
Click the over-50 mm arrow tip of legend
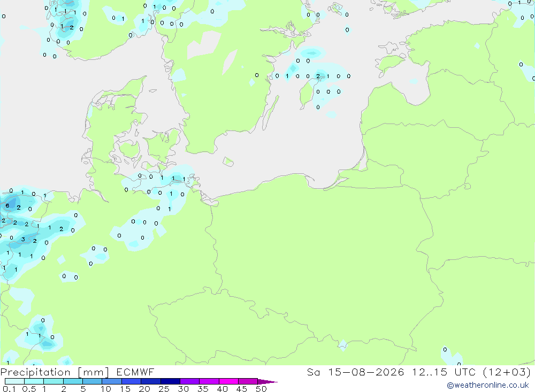pyautogui.click(x=267, y=382)
